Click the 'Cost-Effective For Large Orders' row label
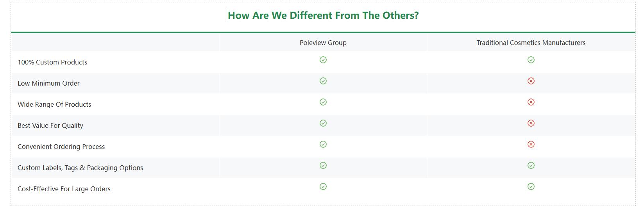This screenshot has height=222, width=644. point(64,189)
